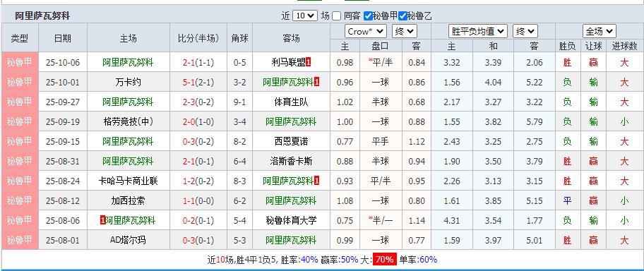Image resolution: width=644 pixels, height=271 pixels.
Task: Click AD塔尔玛 home team link
Action: [x=128, y=240]
